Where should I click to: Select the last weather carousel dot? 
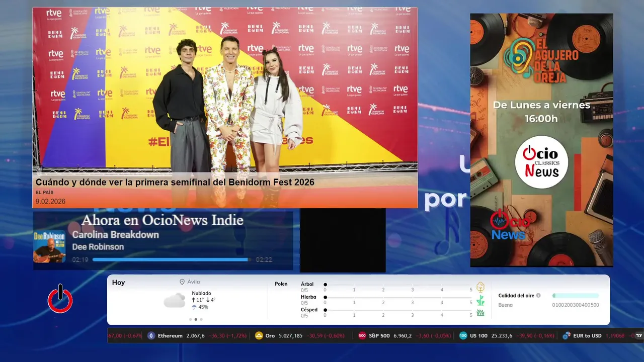[201, 319]
